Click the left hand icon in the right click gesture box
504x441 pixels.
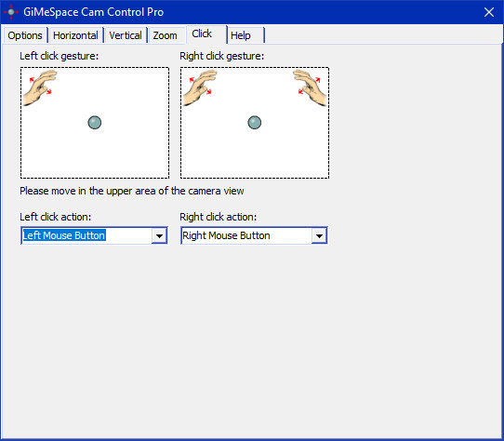[200, 87]
